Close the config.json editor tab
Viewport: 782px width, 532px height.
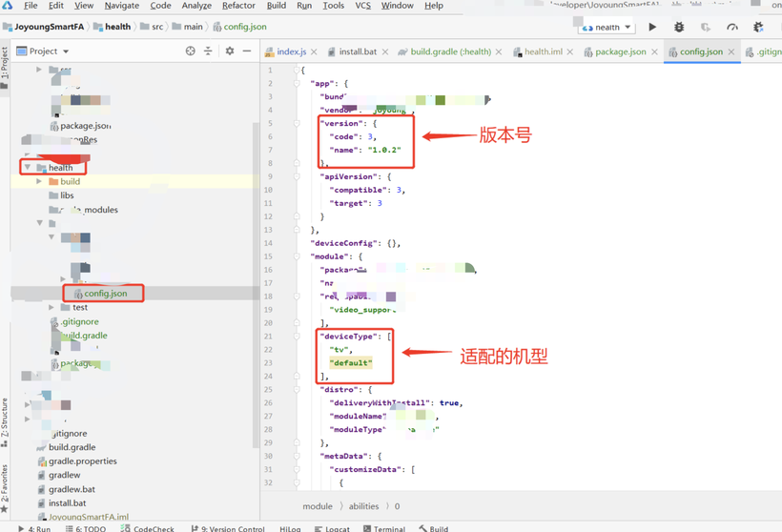(731, 51)
